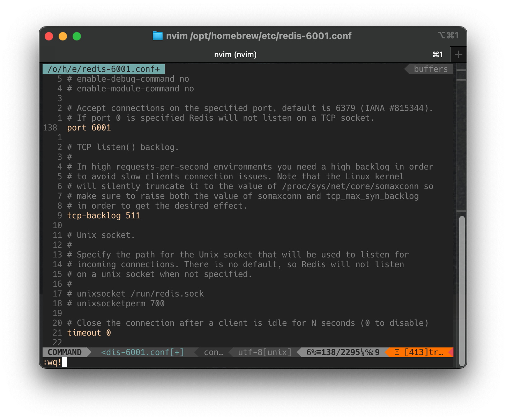Click the ⌘1 badge on the nvim tab
This screenshot has height=420, width=506.
438,54
